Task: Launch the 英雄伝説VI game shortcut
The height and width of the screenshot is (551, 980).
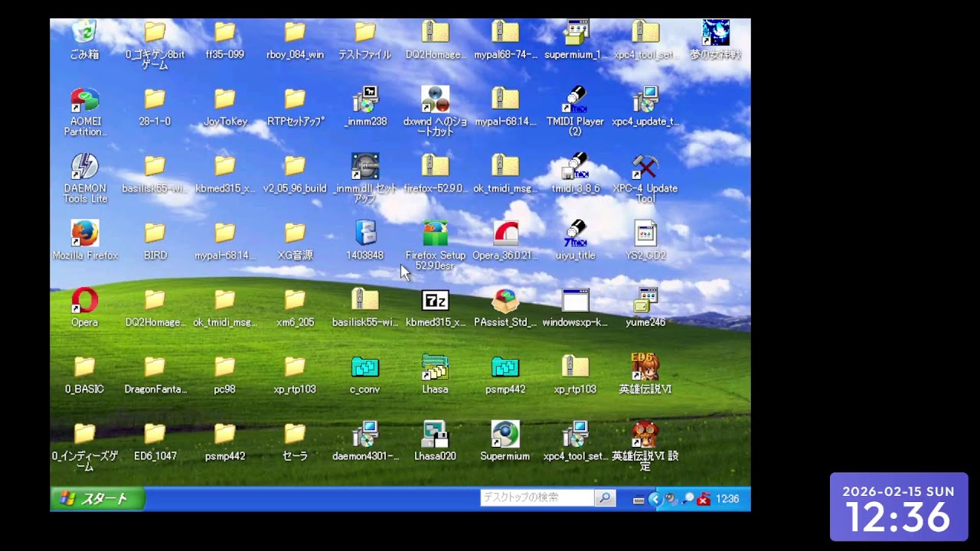Action: tap(645, 367)
